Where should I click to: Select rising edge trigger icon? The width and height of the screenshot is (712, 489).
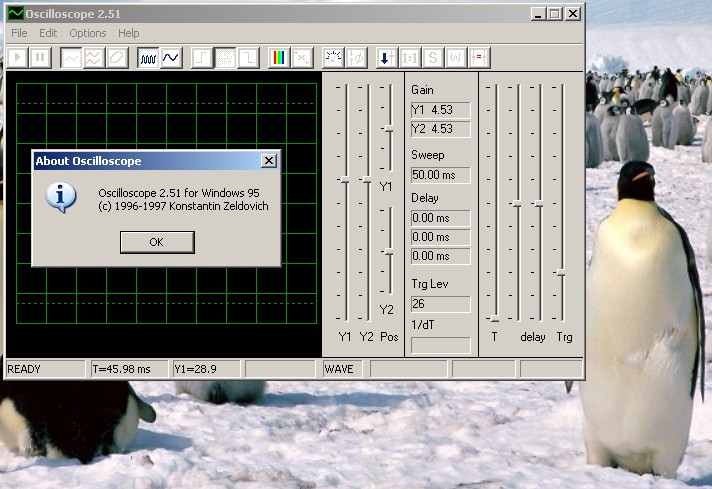(x=202, y=58)
